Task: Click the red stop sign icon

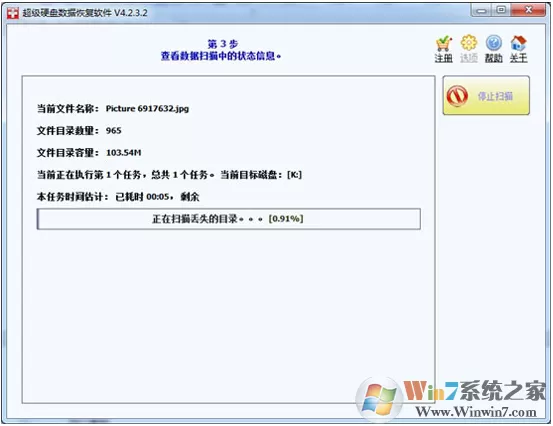Action: (457, 96)
